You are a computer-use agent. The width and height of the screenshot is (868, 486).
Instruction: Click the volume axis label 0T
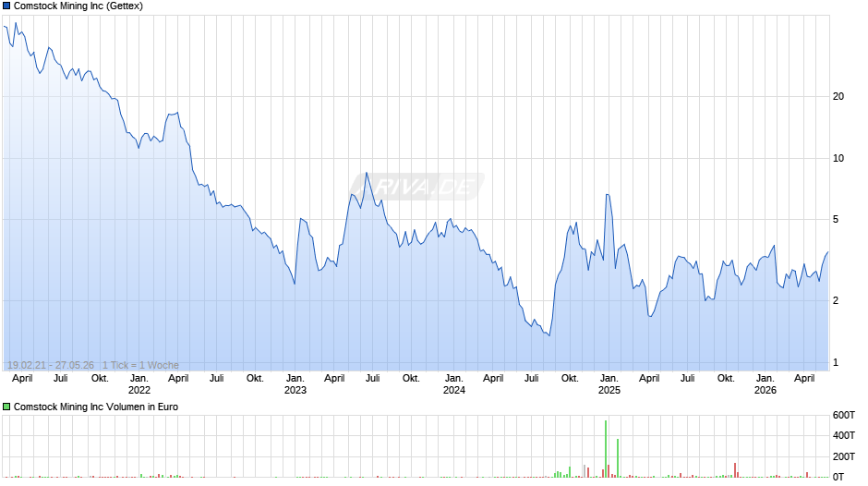838,477
